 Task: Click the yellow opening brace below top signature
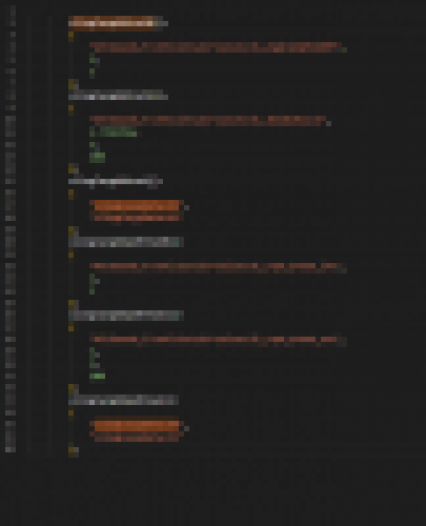tap(71, 37)
